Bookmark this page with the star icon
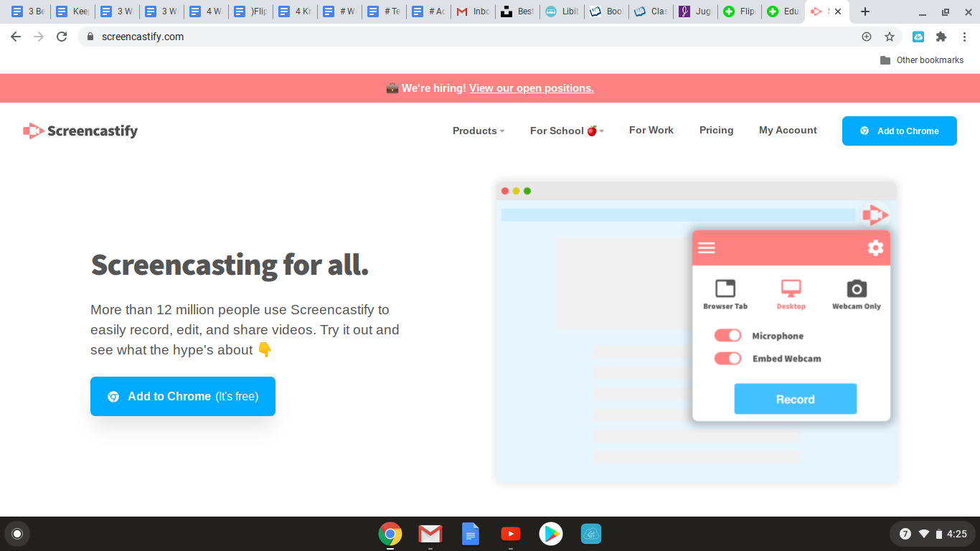 pyautogui.click(x=890, y=37)
